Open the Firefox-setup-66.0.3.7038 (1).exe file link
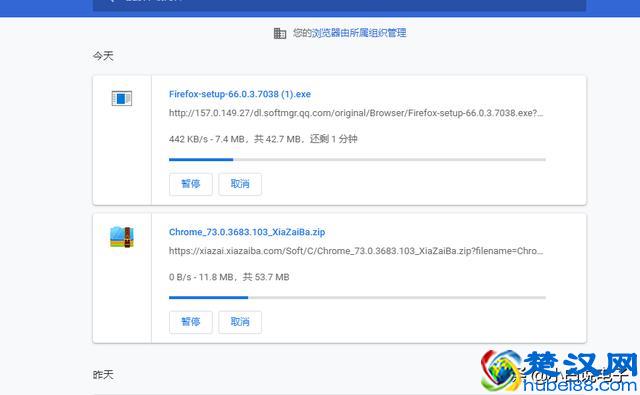640x395 pixels. point(240,94)
